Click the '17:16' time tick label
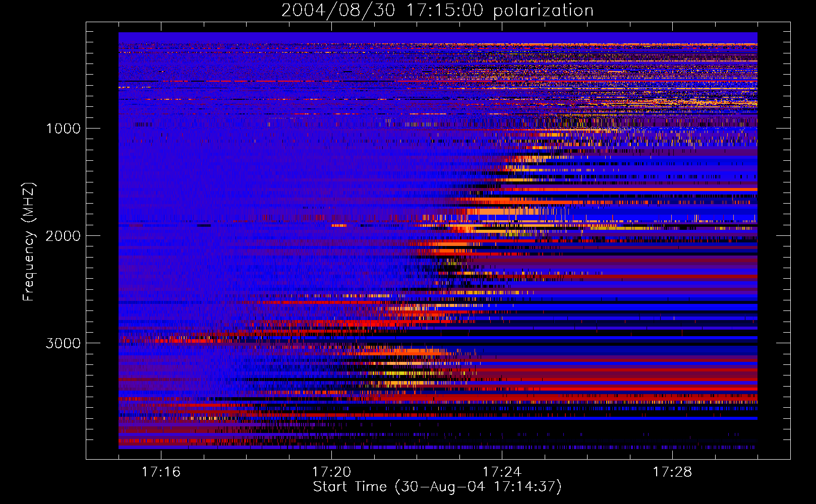The width and height of the screenshot is (816, 504). (161, 472)
